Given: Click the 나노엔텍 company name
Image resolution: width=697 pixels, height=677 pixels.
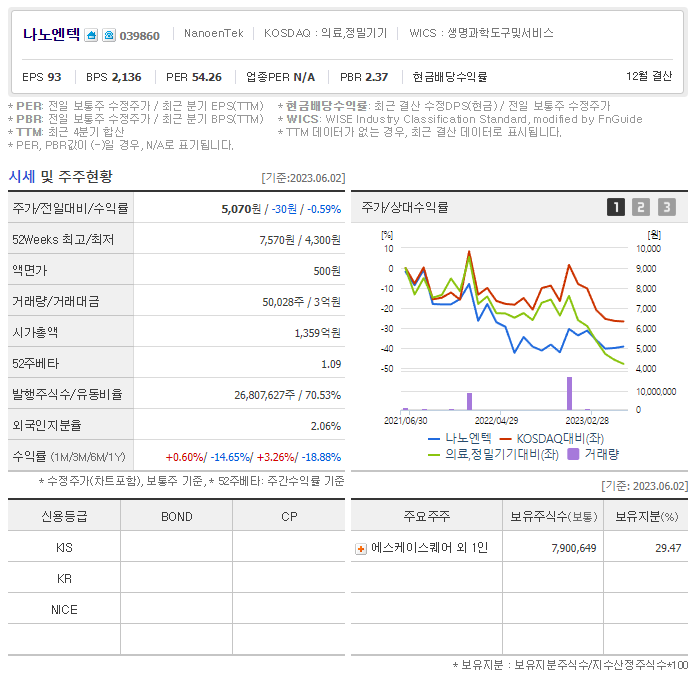Looking at the screenshot, I should pos(52,34).
